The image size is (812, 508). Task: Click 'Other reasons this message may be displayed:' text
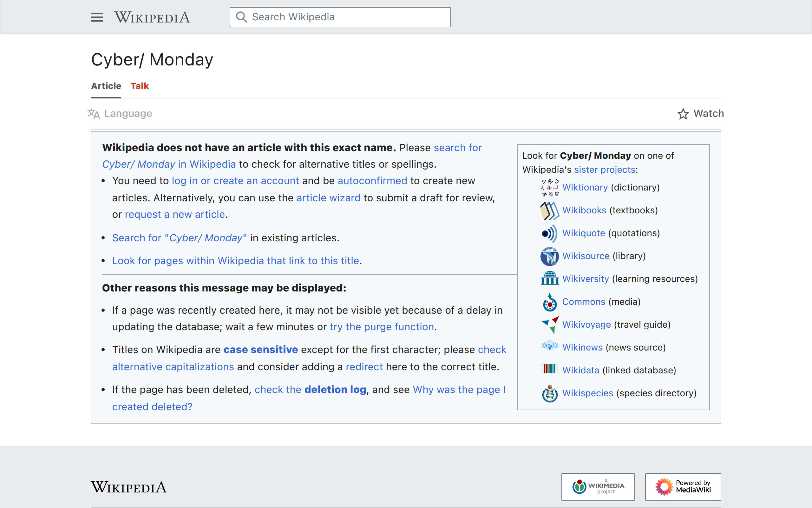(224, 288)
